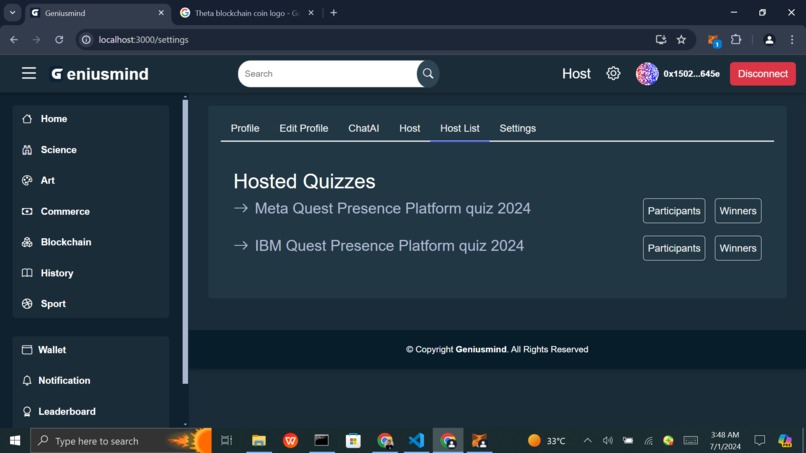Open Winners for IBM Quest quiz
The image size is (806, 453).
[x=738, y=248]
